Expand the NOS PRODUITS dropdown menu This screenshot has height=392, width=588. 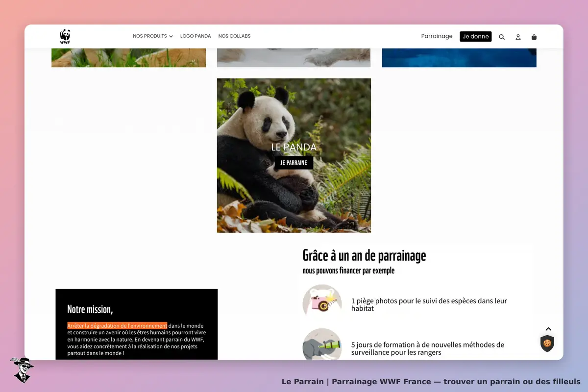click(153, 36)
